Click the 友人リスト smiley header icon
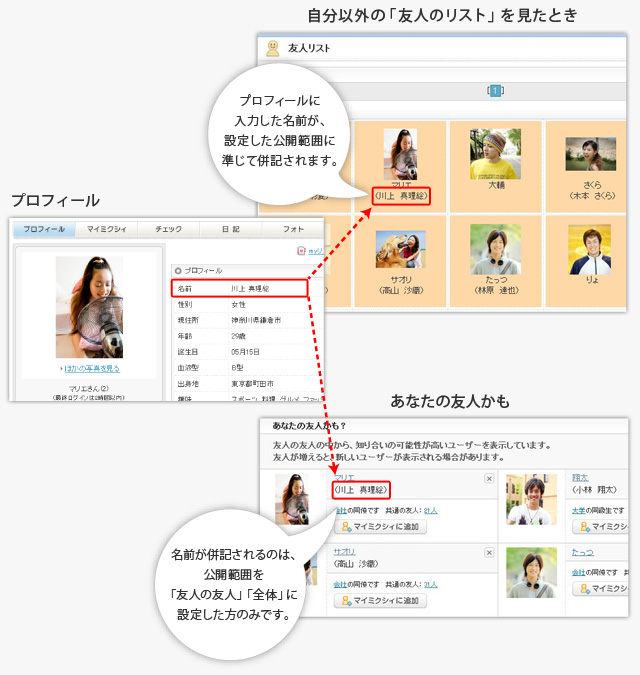 coord(272,48)
